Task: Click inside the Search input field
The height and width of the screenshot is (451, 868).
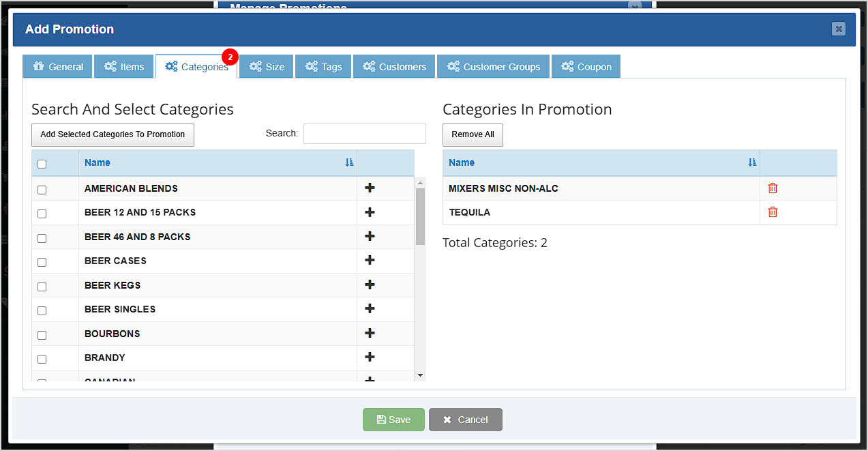Action: click(x=364, y=133)
